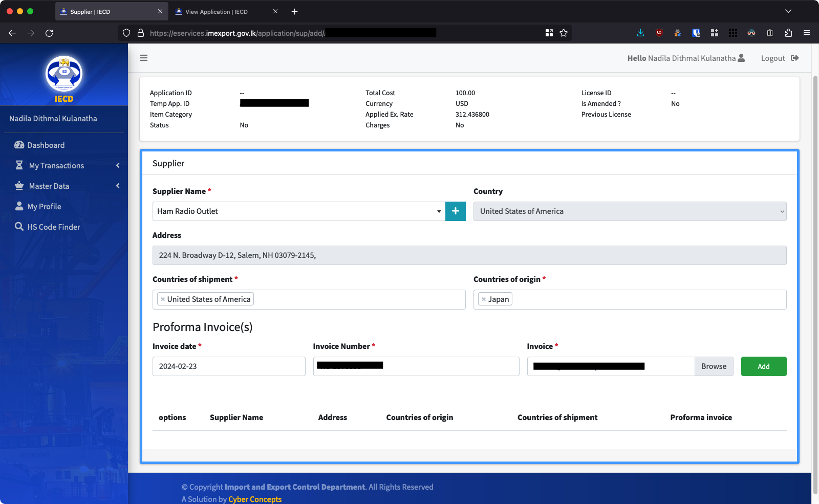Switch to the View Application browser tab
The image size is (819, 504).
(x=217, y=12)
